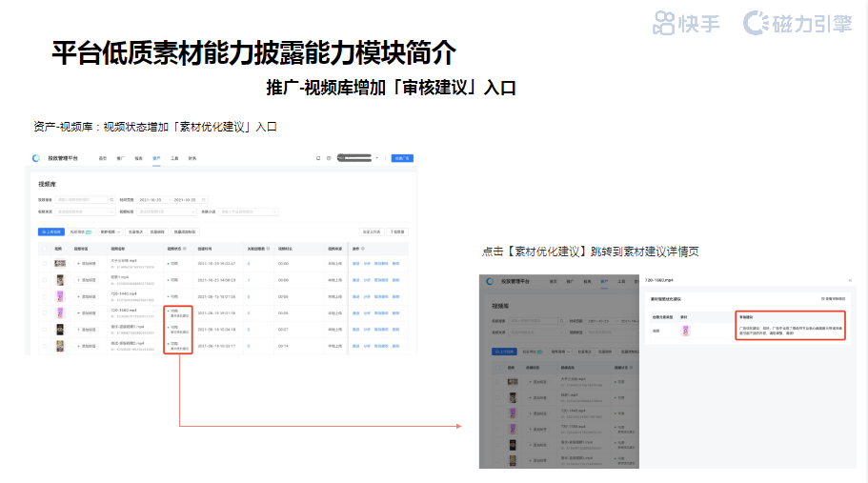Click the platform logo in right screenshot
The image size is (868, 483).
tap(490, 282)
